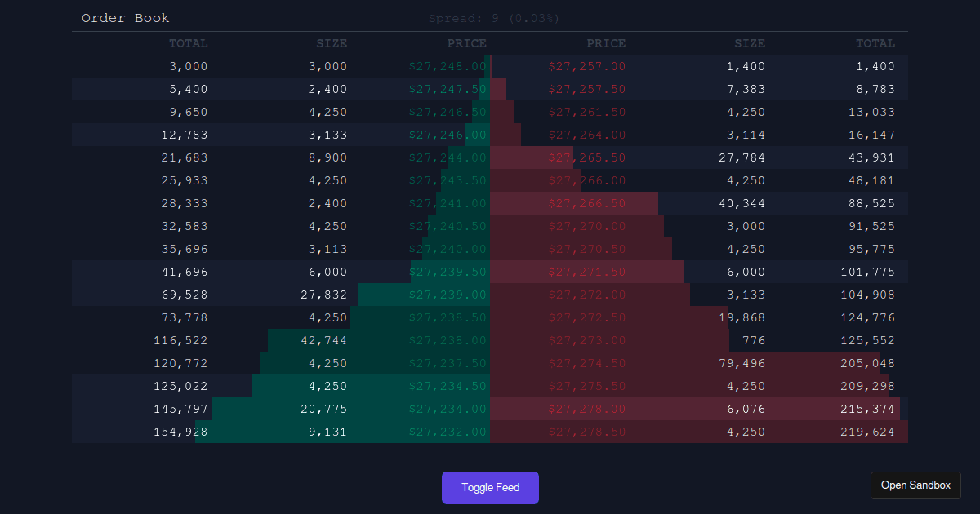Select bid price $27,232.00
The height and width of the screenshot is (514, 980).
(448, 432)
